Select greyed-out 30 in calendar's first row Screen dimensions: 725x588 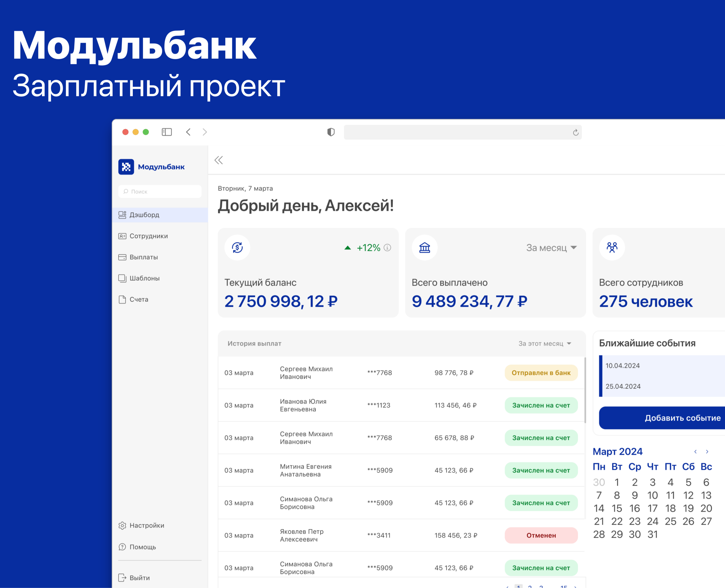pyautogui.click(x=599, y=482)
